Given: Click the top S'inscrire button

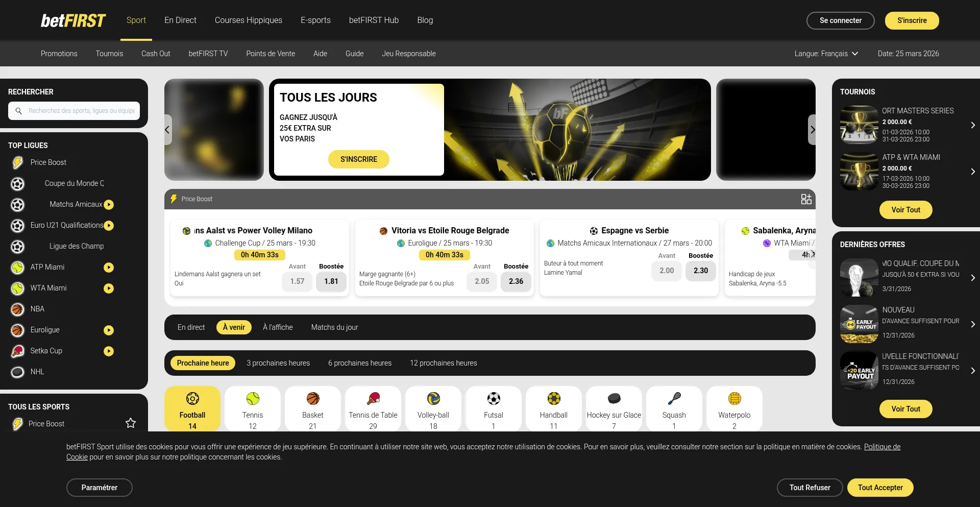Looking at the screenshot, I should 912,20.
